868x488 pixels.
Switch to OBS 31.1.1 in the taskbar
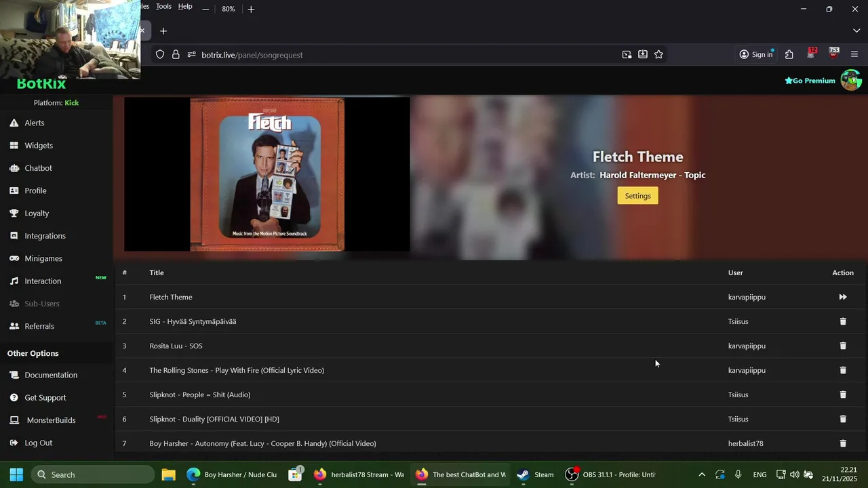(611, 474)
